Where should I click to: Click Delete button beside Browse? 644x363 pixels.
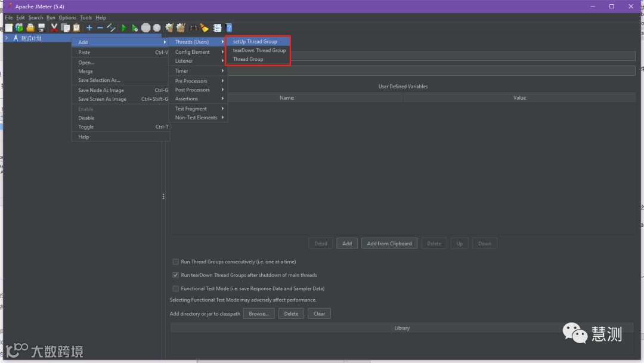pos(291,313)
